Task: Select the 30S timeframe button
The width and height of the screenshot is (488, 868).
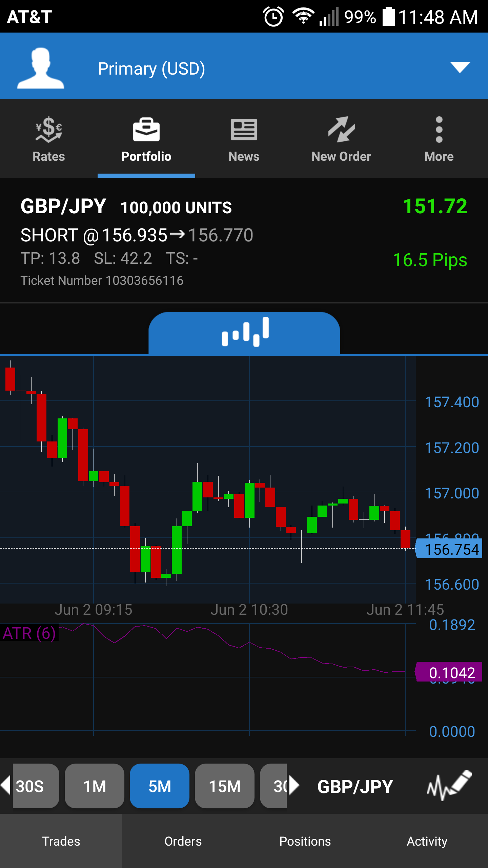Action: click(36, 786)
